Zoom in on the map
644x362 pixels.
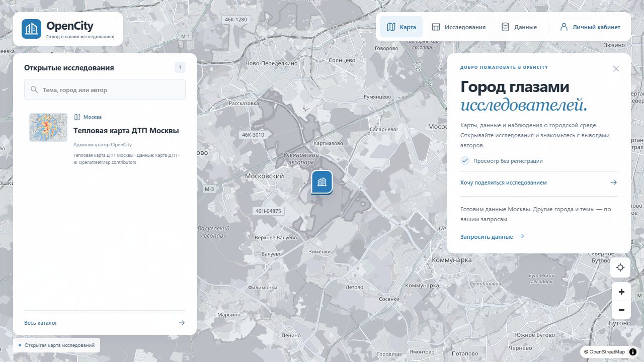pyautogui.click(x=621, y=292)
